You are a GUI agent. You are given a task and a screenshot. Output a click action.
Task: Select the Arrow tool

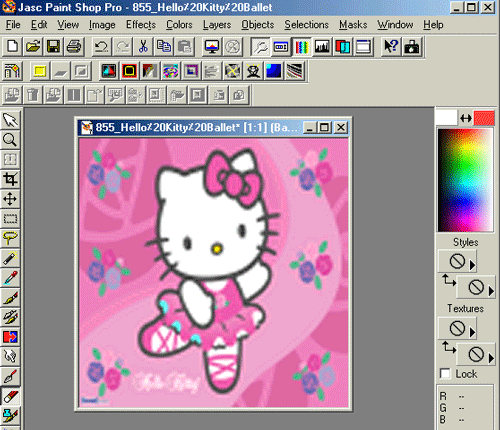(10, 120)
